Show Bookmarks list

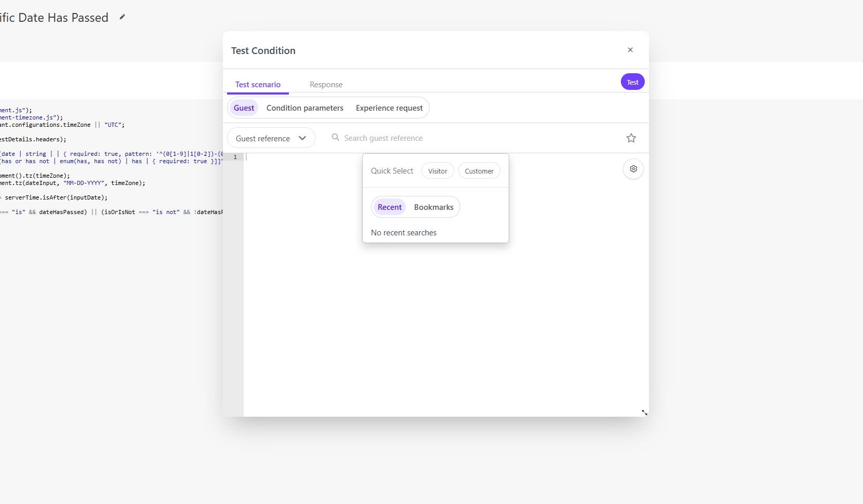point(434,207)
